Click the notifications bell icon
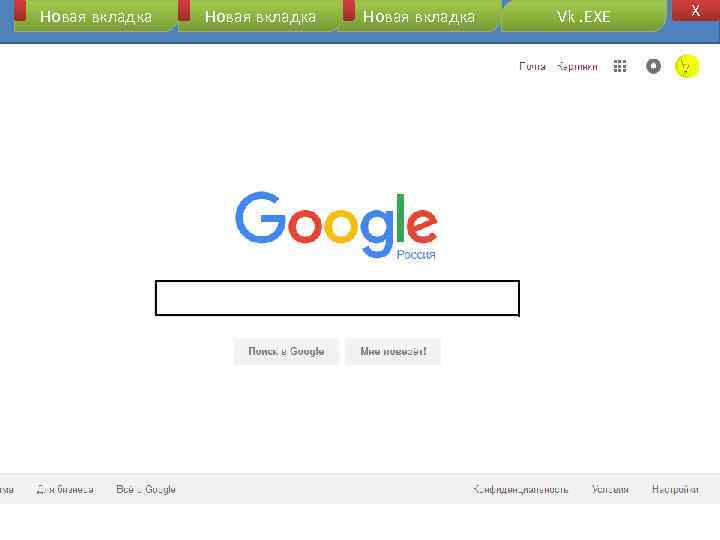The height and width of the screenshot is (540, 720). coord(653,66)
